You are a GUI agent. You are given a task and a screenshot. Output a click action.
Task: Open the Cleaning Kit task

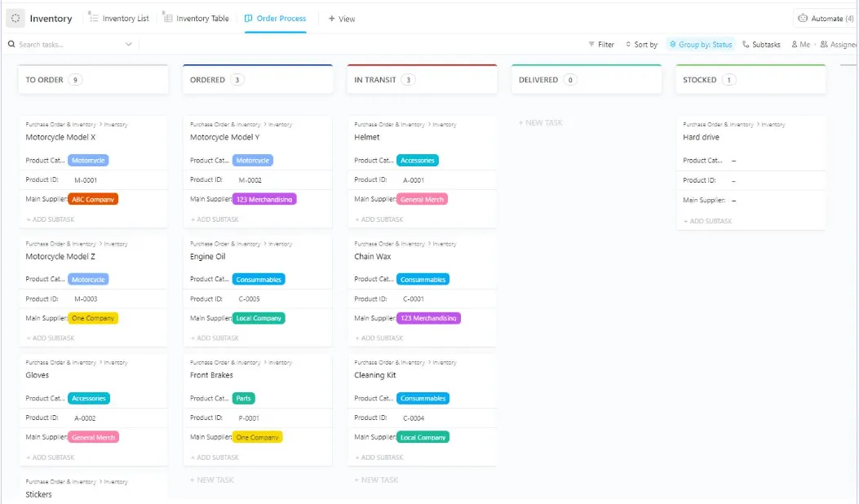click(x=375, y=375)
